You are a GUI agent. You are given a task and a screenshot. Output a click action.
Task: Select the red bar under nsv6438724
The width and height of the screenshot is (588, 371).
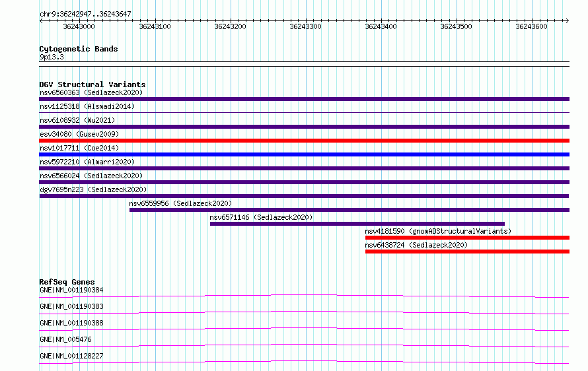(467, 252)
